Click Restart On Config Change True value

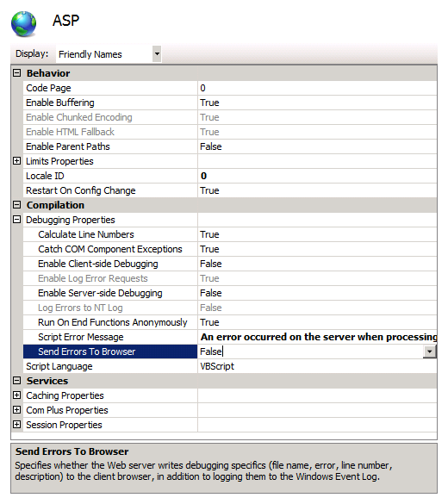click(317, 190)
